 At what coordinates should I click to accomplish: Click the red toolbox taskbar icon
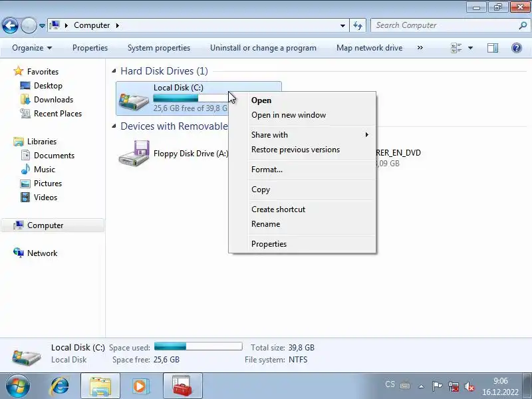182,386
